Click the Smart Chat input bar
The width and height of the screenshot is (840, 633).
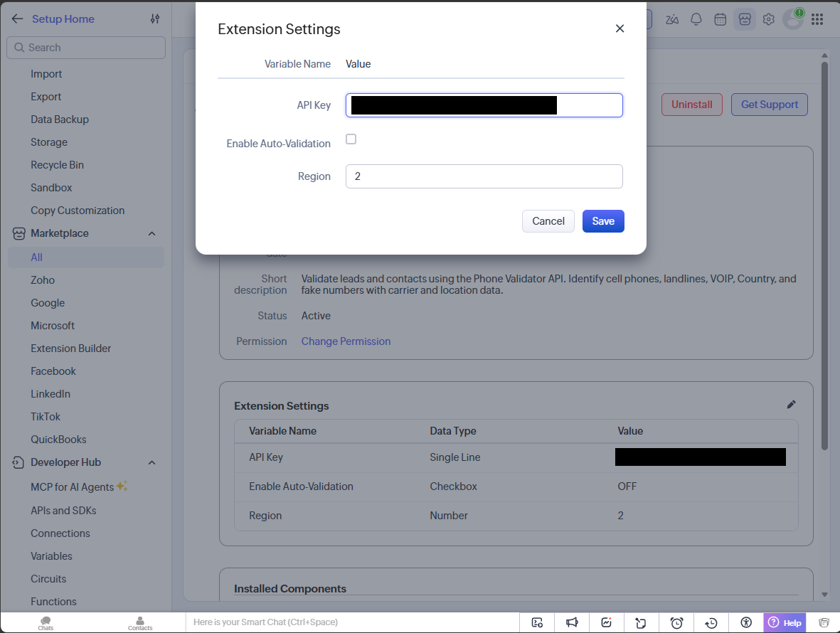click(x=352, y=622)
